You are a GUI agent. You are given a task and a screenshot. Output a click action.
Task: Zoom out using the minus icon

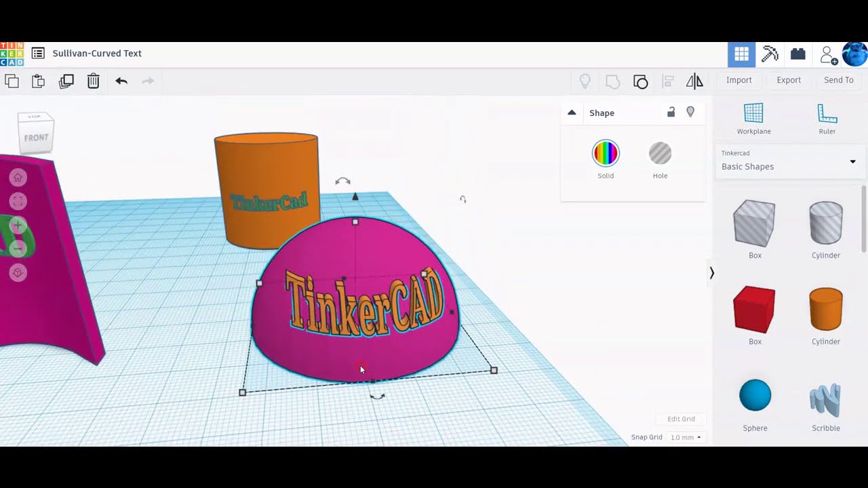click(18, 249)
